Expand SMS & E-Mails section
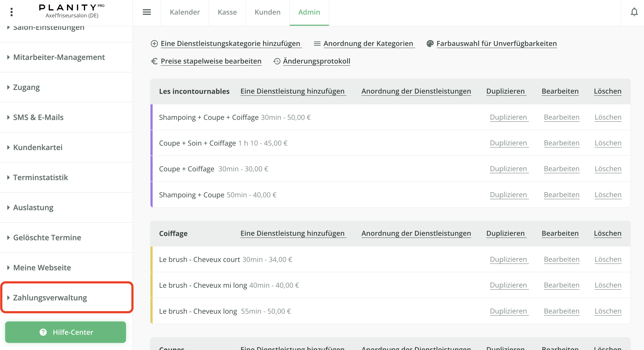The image size is (644, 350). coord(38,117)
